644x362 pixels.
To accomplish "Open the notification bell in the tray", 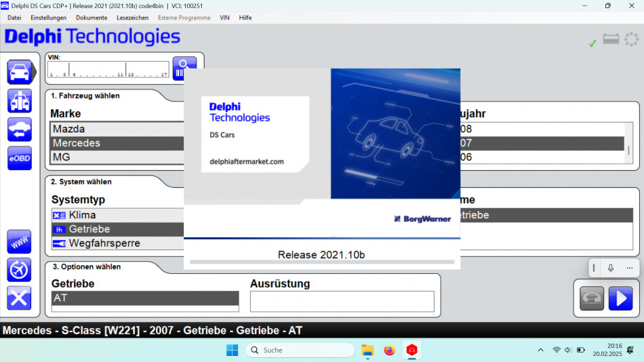I will [630, 350].
